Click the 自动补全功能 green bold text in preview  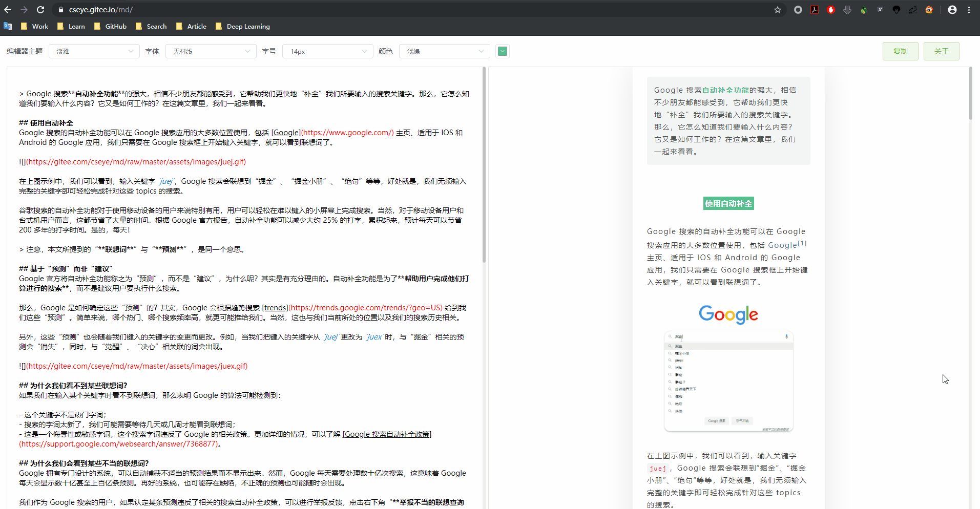click(725, 90)
